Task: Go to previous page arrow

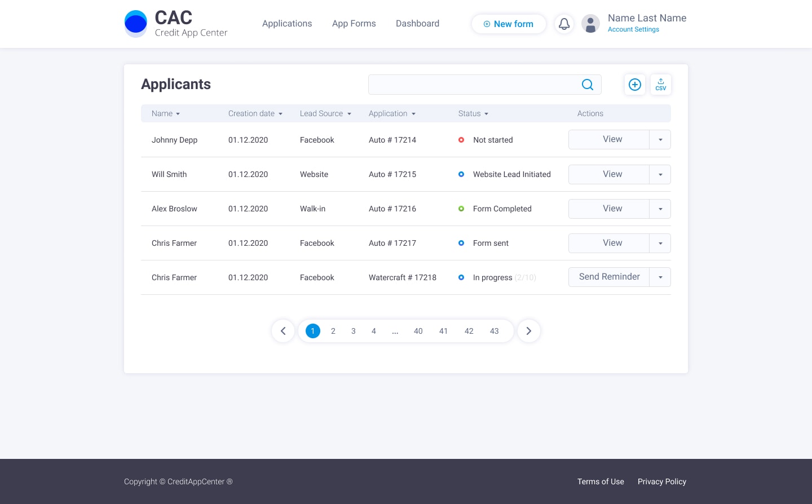Action: click(x=283, y=331)
